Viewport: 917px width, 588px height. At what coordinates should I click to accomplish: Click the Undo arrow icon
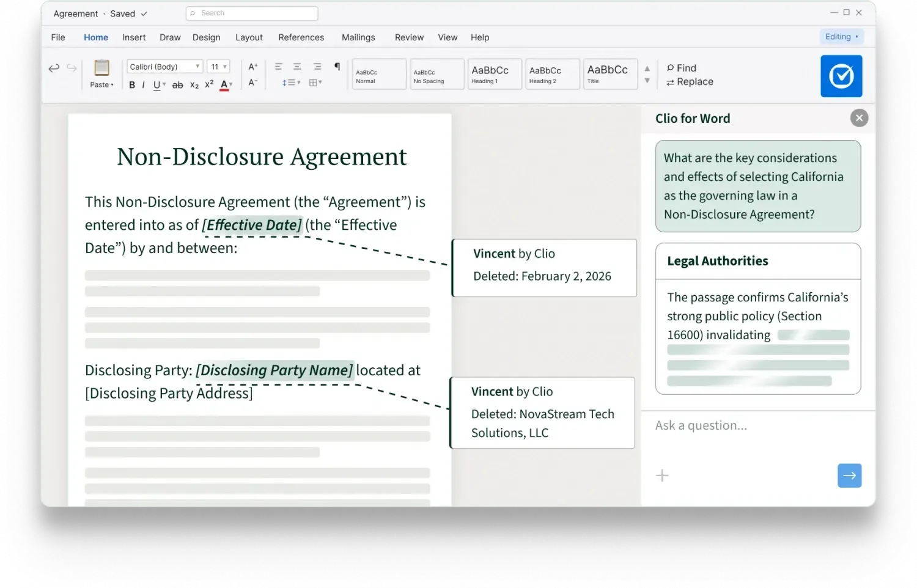[54, 68]
